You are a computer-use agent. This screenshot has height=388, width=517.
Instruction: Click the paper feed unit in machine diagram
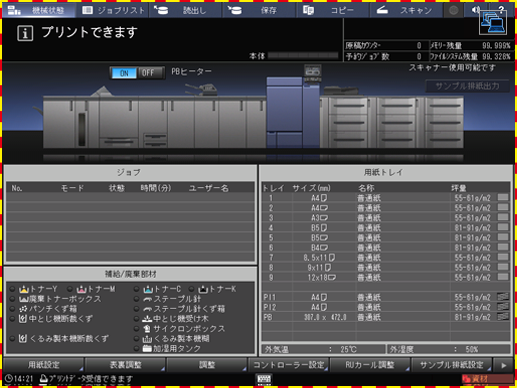pos(393,122)
